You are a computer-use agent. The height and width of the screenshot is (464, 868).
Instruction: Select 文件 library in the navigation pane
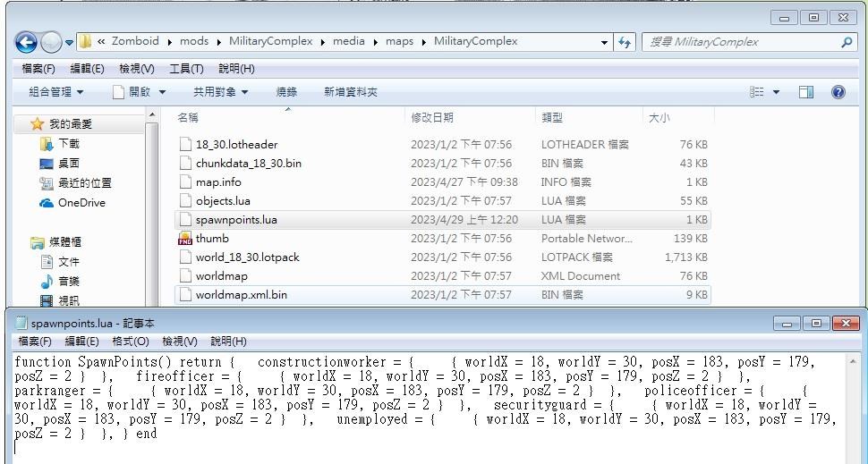coord(69,262)
